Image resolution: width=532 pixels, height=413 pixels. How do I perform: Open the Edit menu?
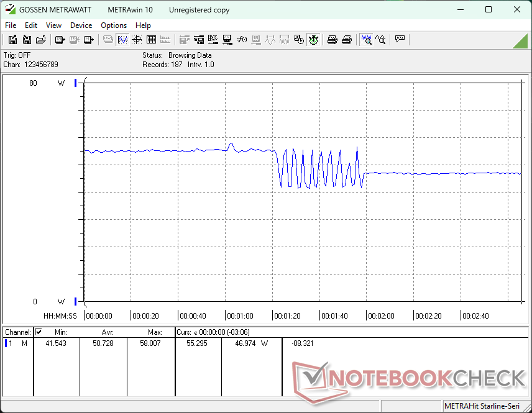(31, 25)
